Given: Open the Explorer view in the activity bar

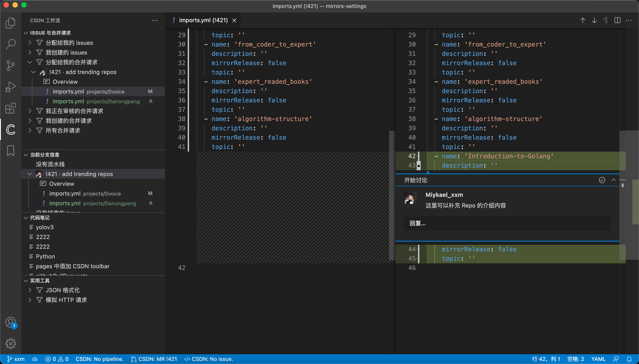Looking at the screenshot, I should point(10,23).
